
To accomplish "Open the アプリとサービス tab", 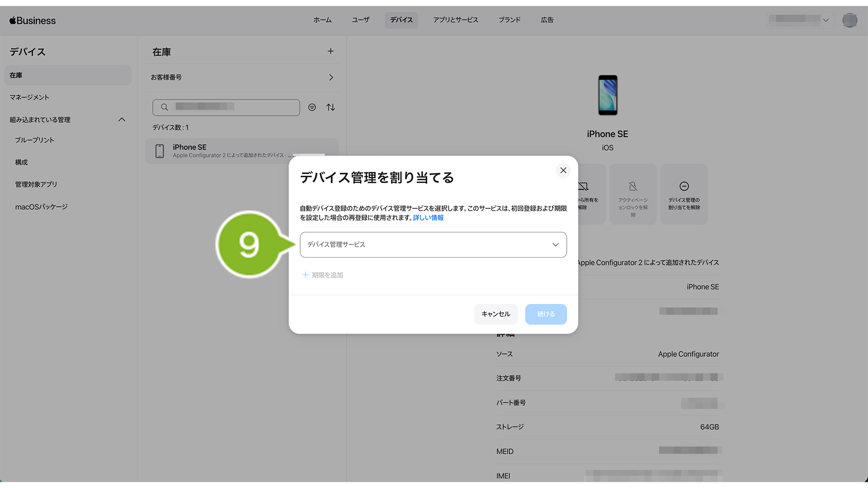I will [x=455, y=20].
